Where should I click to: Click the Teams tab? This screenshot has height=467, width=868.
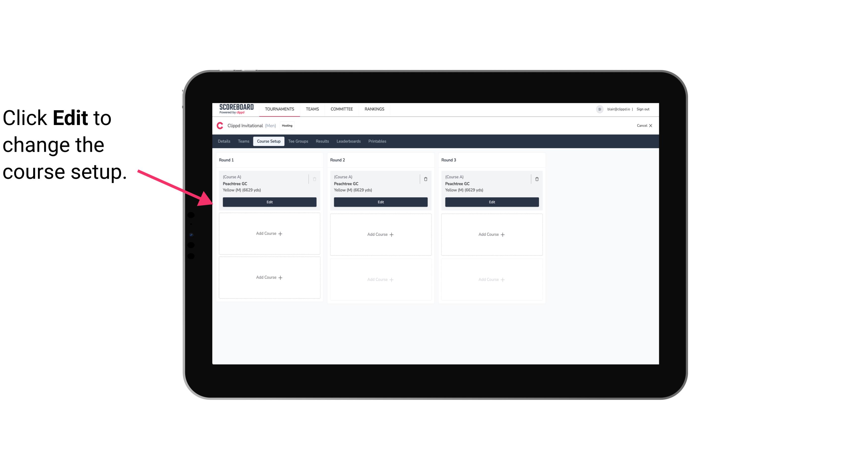tap(243, 141)
